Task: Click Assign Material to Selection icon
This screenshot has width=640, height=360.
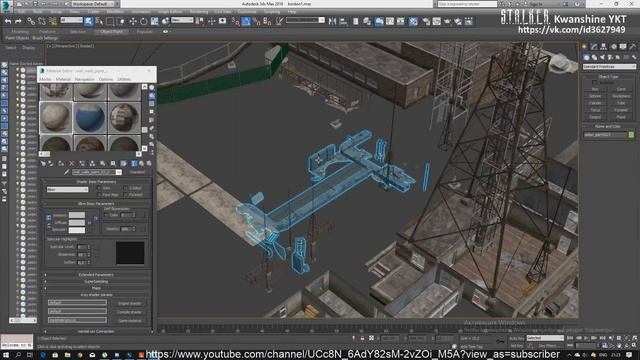Action: (x=61, y=164)
